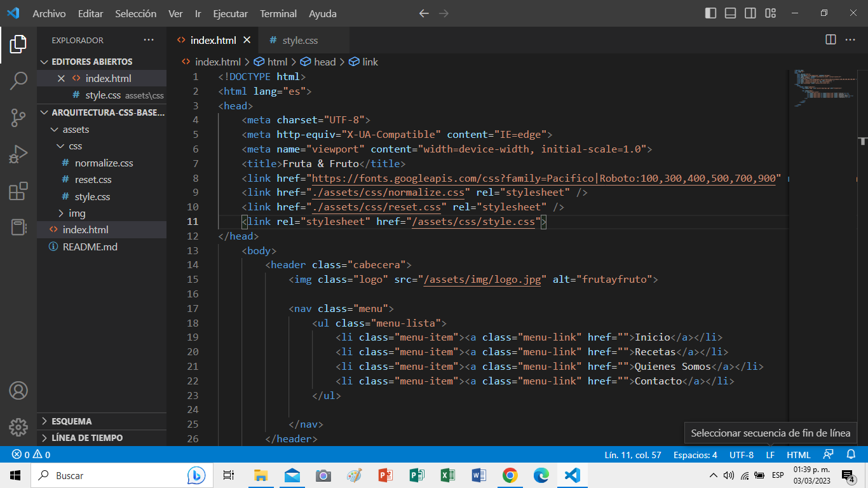Close index.html in open editors list
Screen dimensions: 868x488
[x=61, y=79]
